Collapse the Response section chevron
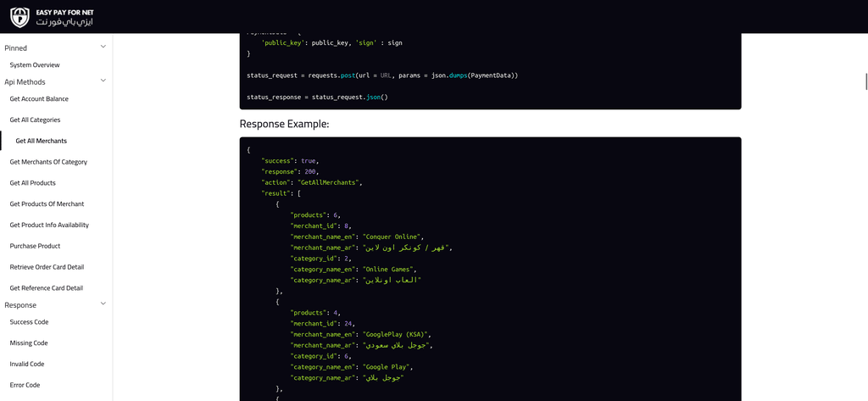 (x=103, y=304)
